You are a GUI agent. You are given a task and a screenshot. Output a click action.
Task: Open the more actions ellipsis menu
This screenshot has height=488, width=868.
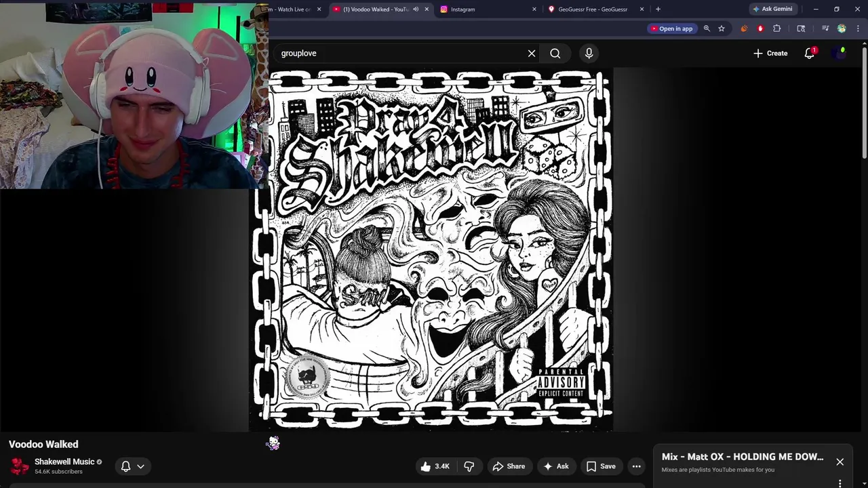coord(636,466)
